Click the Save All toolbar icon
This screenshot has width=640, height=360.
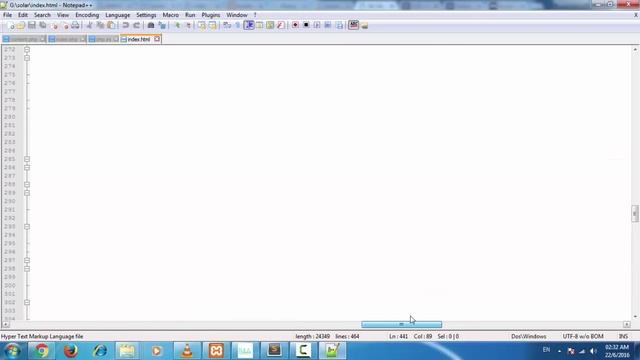[42, 25]
